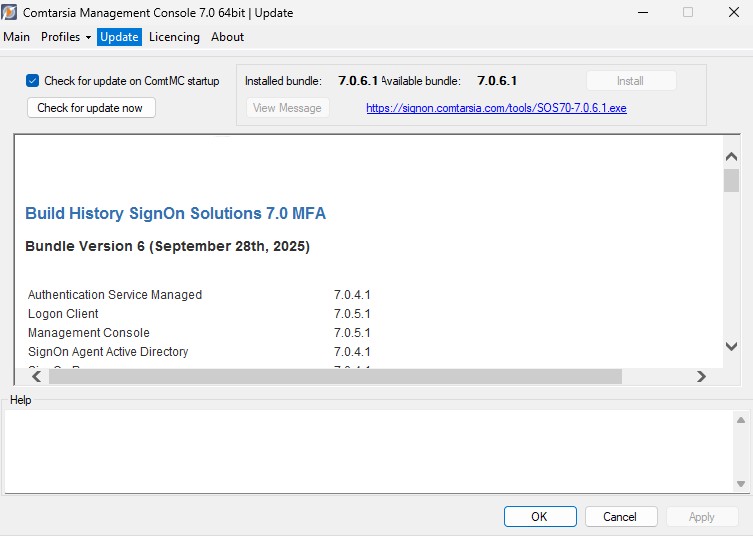Click the disabled Install button

[x=631, y=81]
